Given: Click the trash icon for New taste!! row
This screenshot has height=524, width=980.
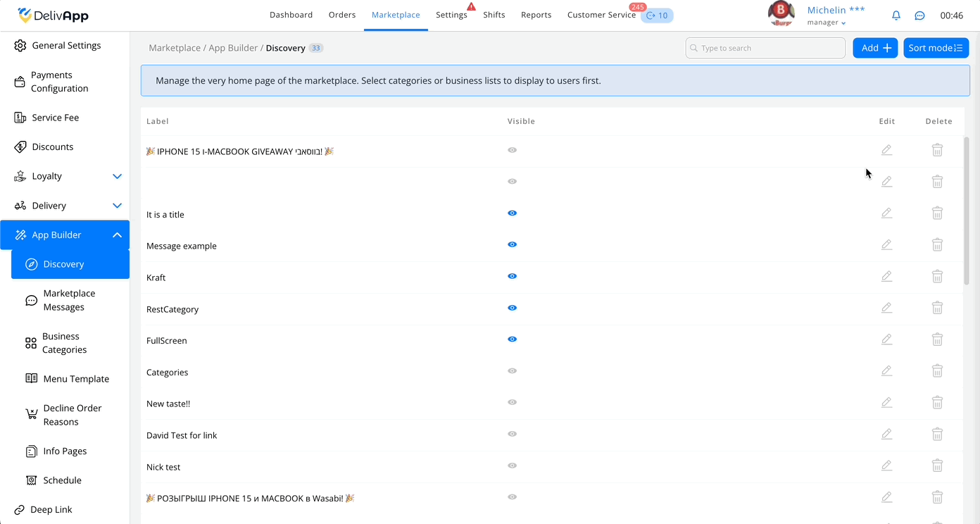Looking at the screenshot, I should 937,402.
